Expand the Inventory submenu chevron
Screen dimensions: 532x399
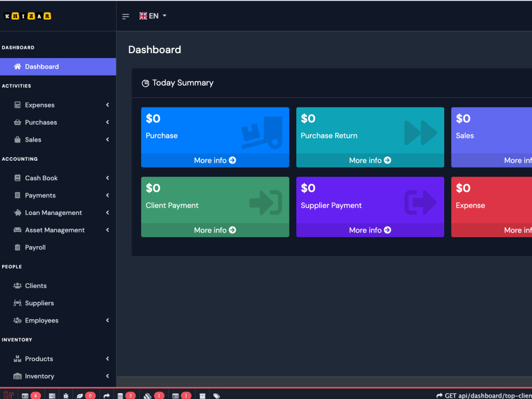107,376
